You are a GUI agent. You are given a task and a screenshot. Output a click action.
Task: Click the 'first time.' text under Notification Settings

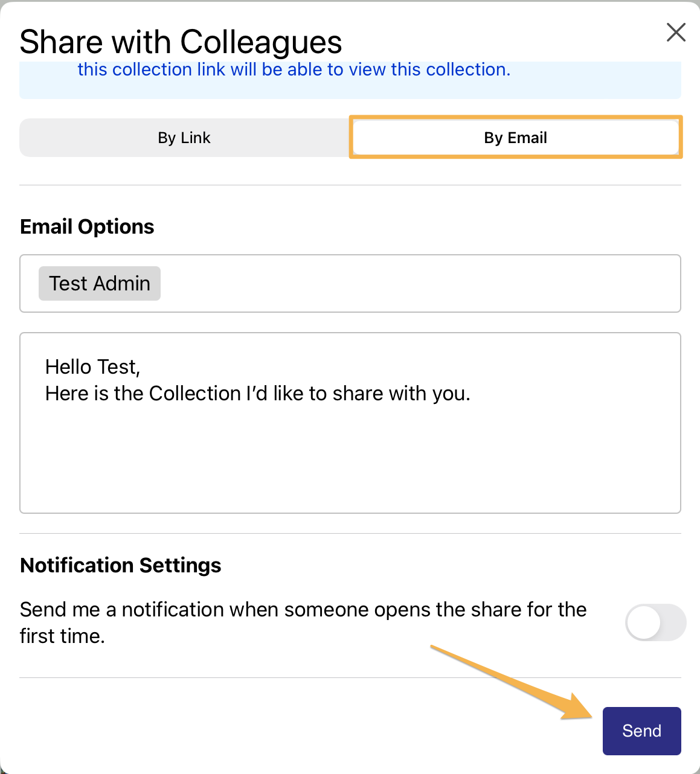coord(62,636)
